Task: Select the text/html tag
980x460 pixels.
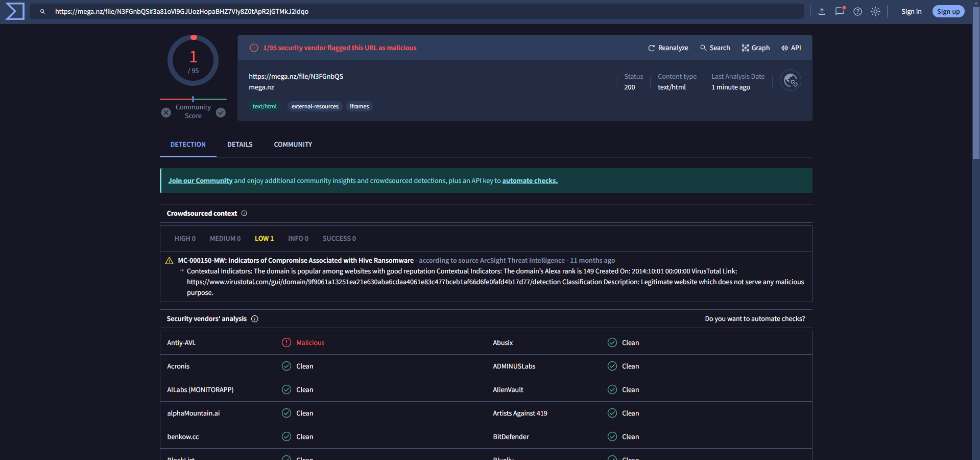Action: (265, 106)
